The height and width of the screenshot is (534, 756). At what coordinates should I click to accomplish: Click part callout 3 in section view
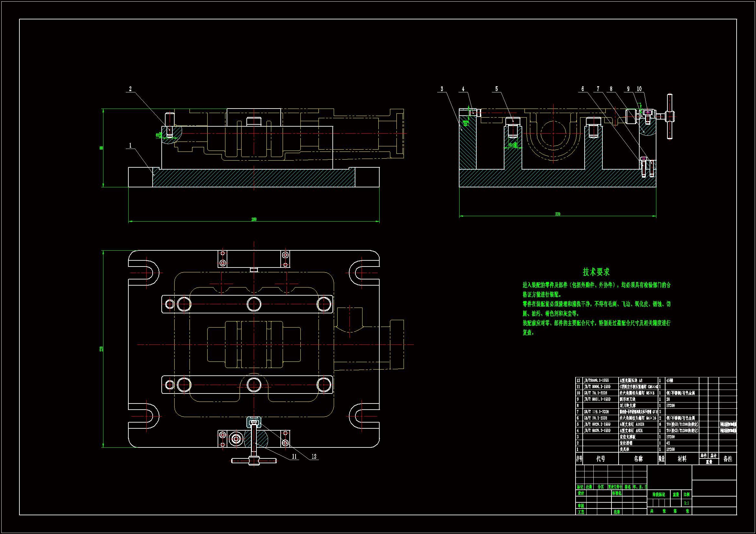442,89
